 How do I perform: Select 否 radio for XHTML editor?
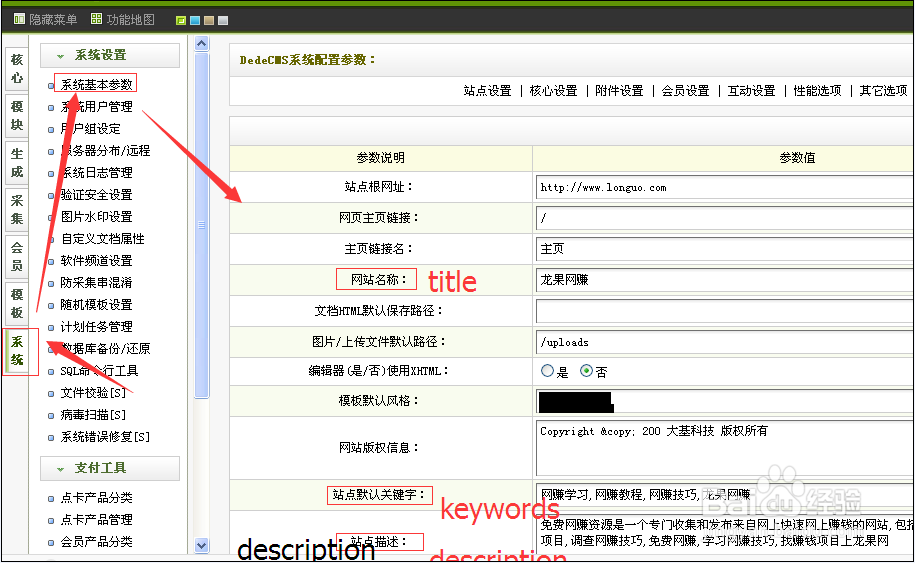[586, 370]
